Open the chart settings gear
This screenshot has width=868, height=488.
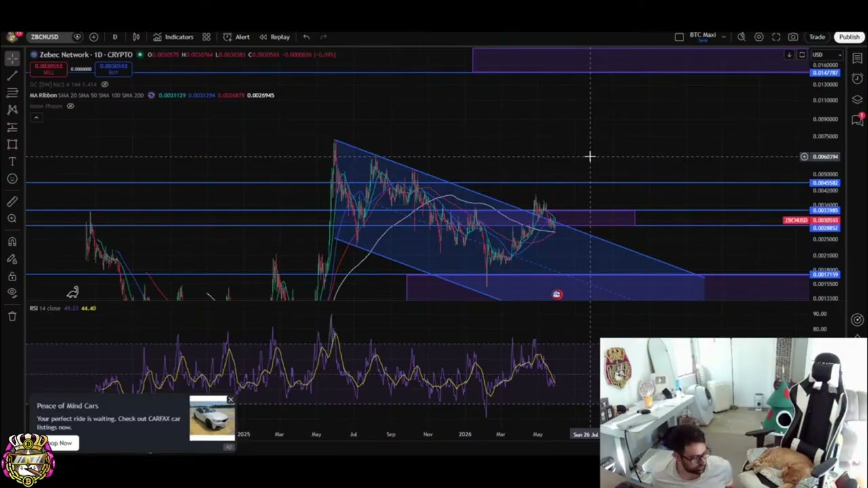click(759, 37)
